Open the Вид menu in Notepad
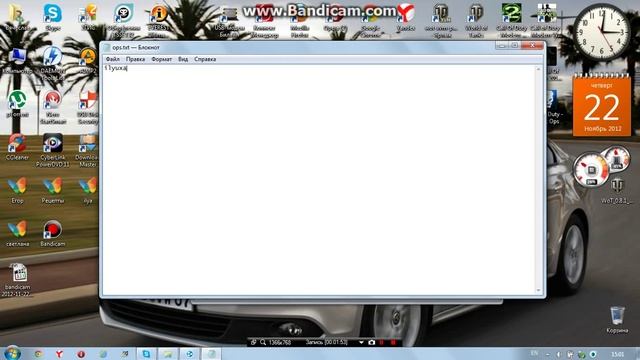Viewport: 640px width, 360px height. click(x=183, y=59)
